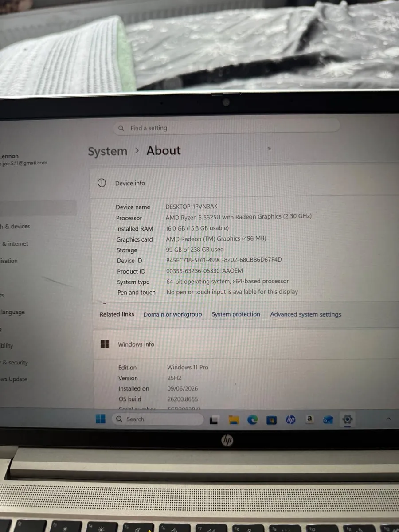Open File Explorer from the taskbar
This screenshot has height=532, width=399.
pyautogui.click(x=234, y=419)
